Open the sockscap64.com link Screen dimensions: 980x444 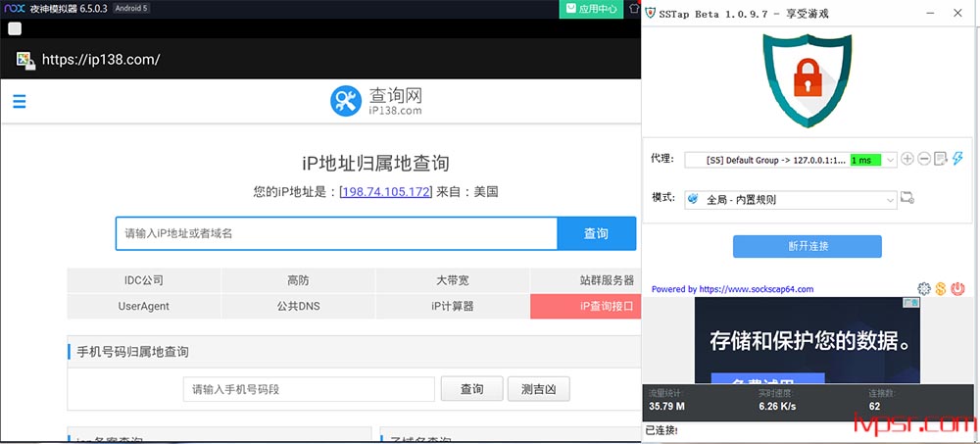757,289
